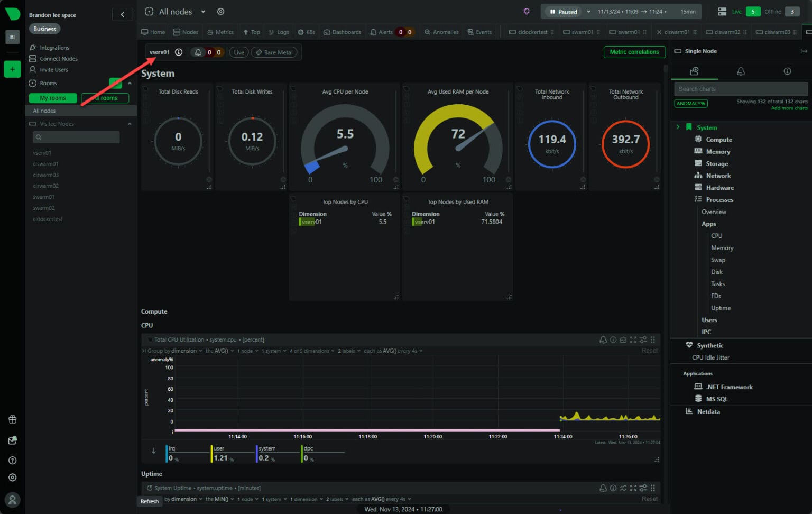The height and width of the screenshot is (514, 812).
Task: Click the alarm bell icon on Total CPU Utilization chart
Action: click(x=603, y=339)
